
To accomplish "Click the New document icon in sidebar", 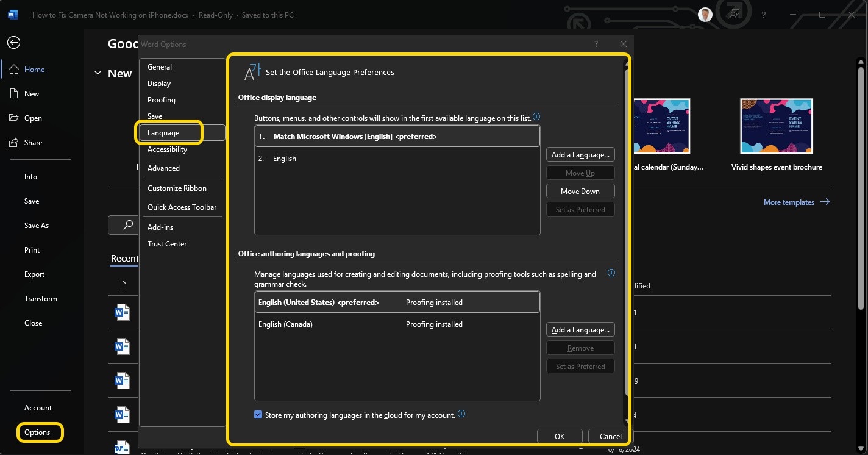I will (14, 94).
